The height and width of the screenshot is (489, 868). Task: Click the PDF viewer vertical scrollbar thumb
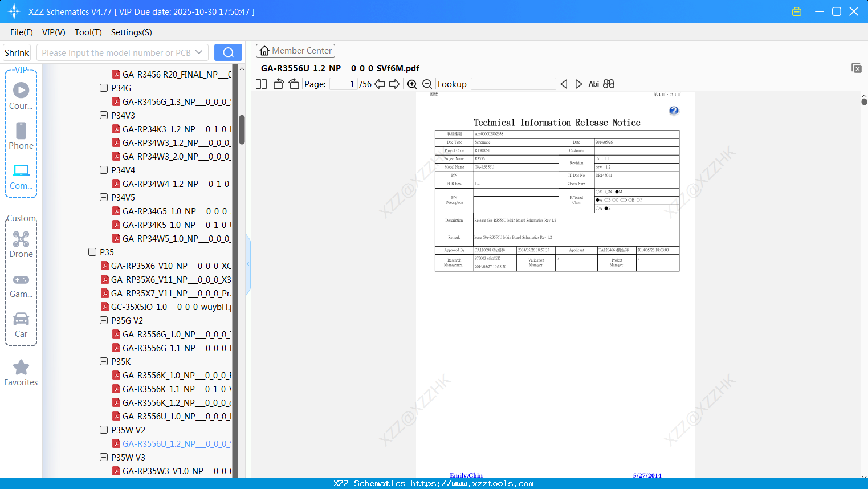click(x=864, y=101)
